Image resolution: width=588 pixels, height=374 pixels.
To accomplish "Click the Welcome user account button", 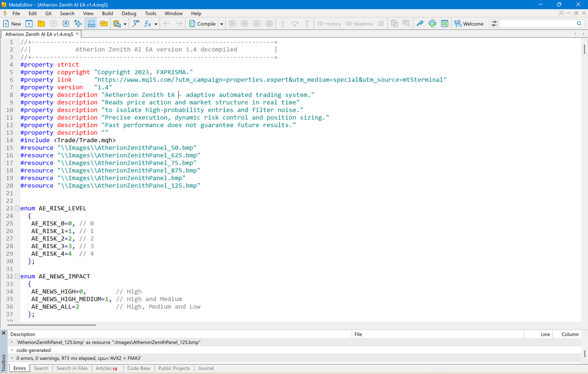I will (469, 24).
